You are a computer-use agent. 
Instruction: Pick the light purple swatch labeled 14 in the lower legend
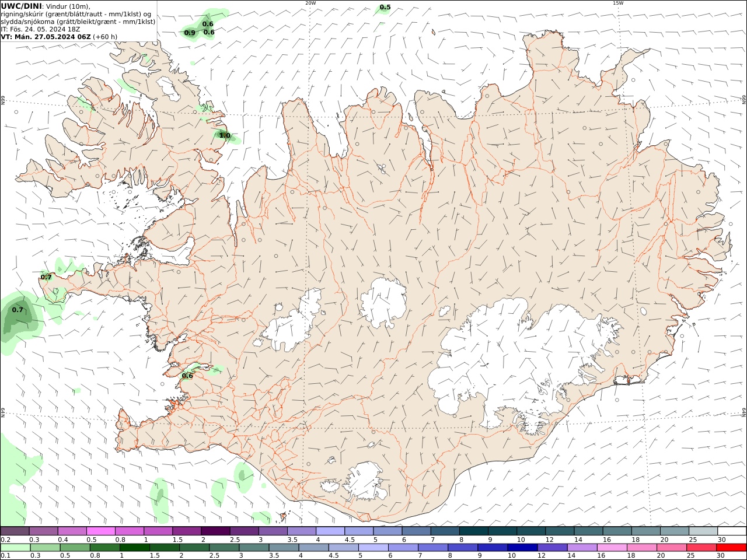pyautogui.click(x=581, y=548)
